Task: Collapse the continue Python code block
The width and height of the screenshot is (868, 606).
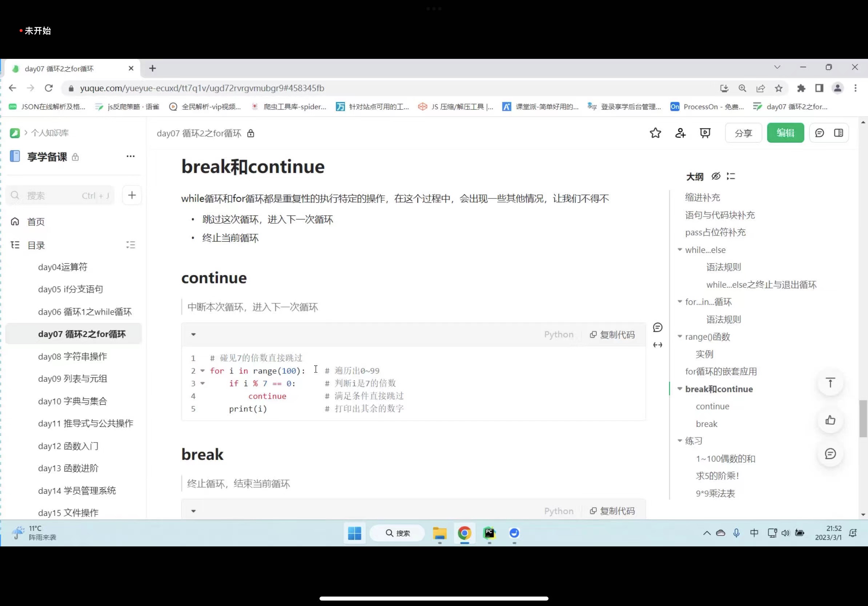Action: click(x=194, y=334)
